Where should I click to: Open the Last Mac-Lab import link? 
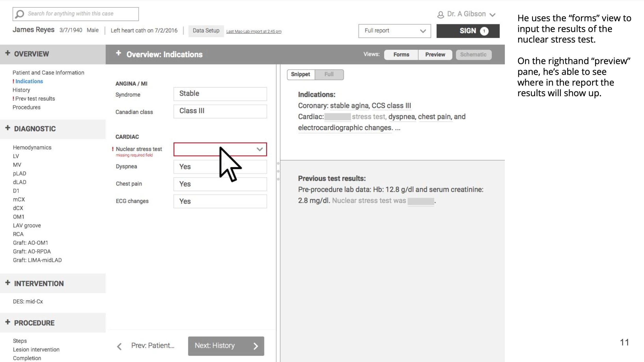pos(254,31)
